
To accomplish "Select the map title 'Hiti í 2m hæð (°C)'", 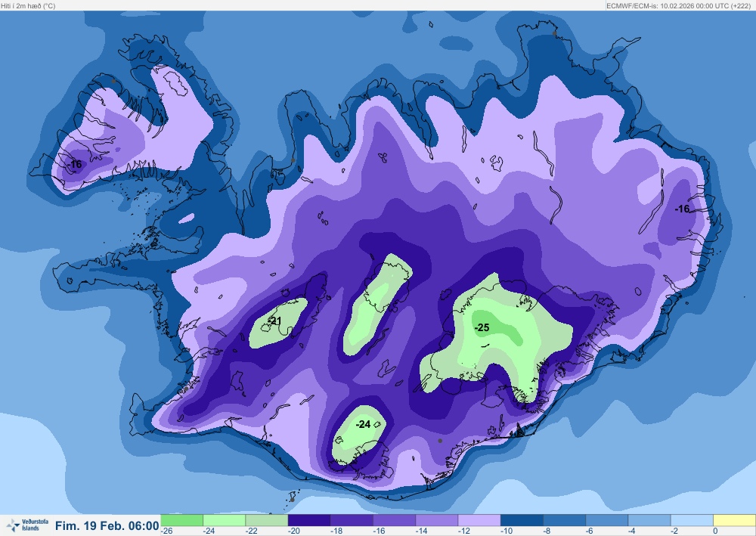I will [x=29, y=6].
